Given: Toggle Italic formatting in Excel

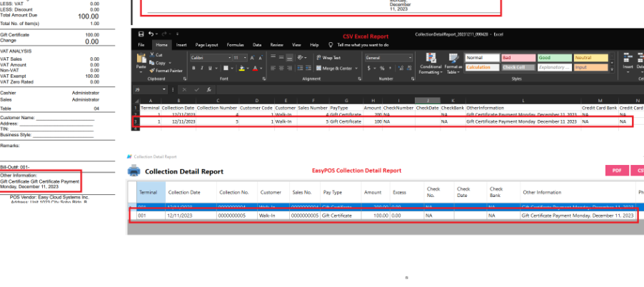Looking at the screenshot, I should click(201, 68).
